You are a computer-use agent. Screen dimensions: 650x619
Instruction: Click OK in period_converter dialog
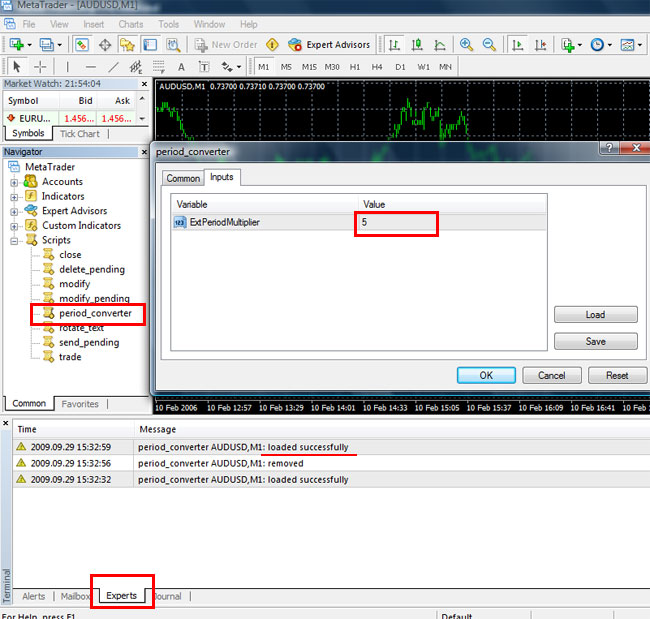486,375
